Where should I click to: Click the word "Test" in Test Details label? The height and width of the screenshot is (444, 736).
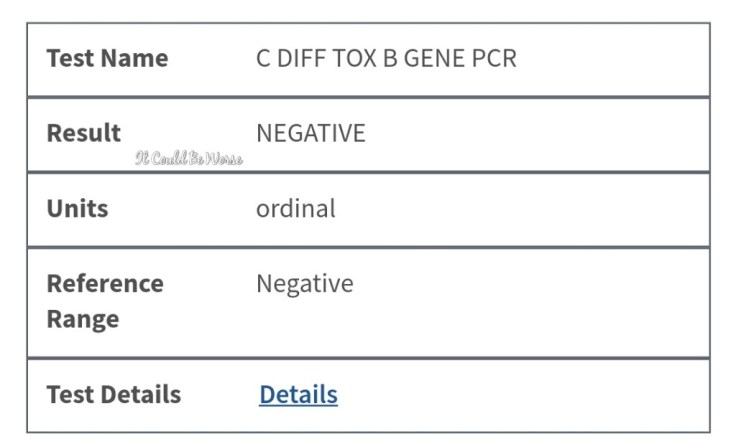(x=69, y=395)
